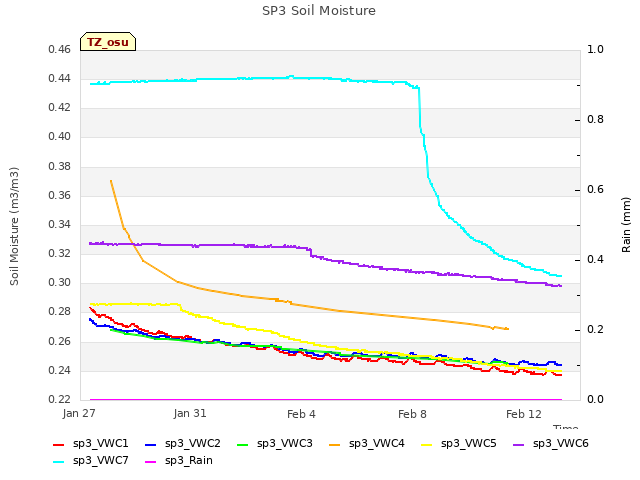Click the Feb 4 x-axis label
This screenshot has width=640, height=480.
click(x=301, y=414)
